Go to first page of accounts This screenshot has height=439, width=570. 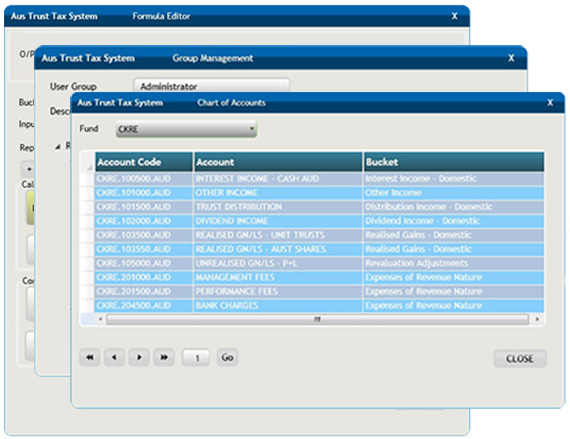[89, 358]
